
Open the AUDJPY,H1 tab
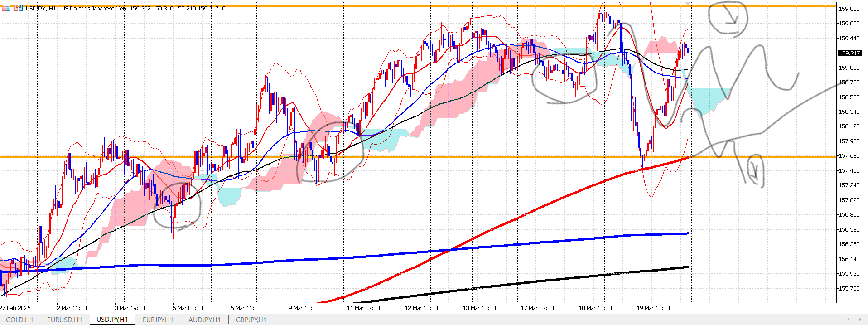point(204,320)
